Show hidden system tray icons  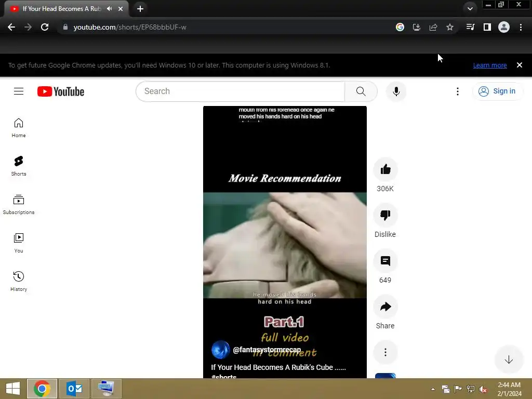433,389
